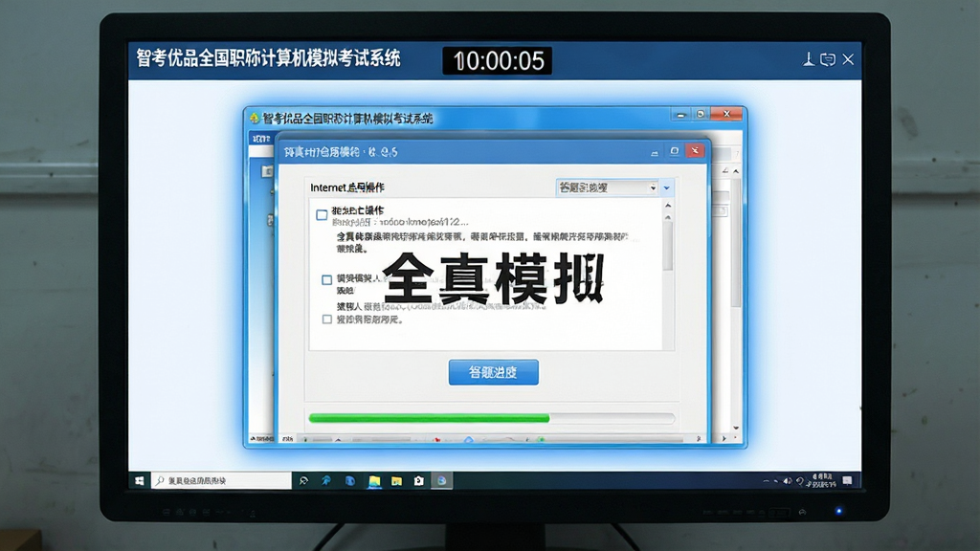Open the yellow folder icon on taskbar

coord(396,480)
